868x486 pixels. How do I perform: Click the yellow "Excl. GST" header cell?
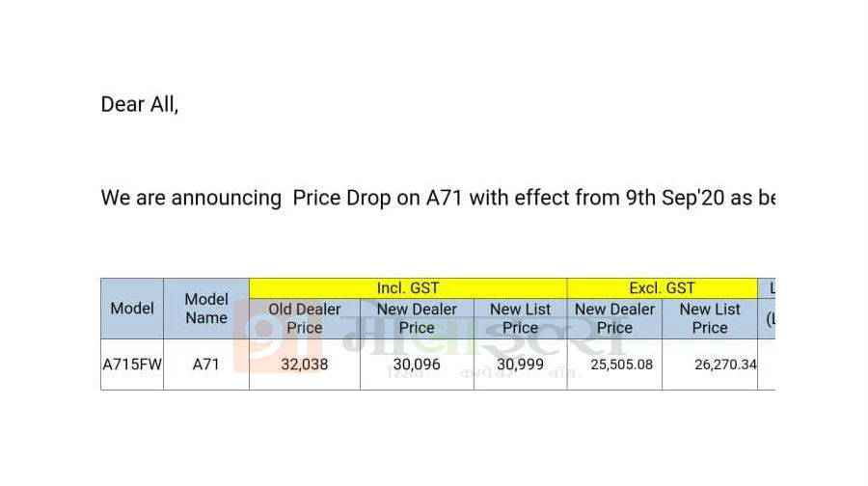(x=662, y=288)
